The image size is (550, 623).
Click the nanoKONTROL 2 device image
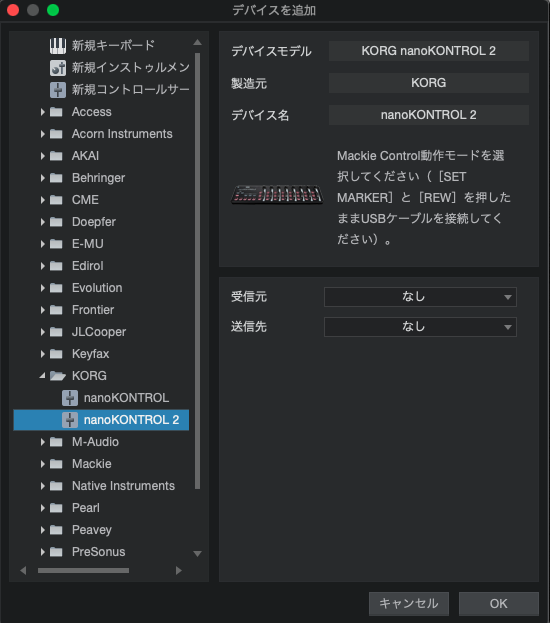pyautogui.click(x=277, y=195)
